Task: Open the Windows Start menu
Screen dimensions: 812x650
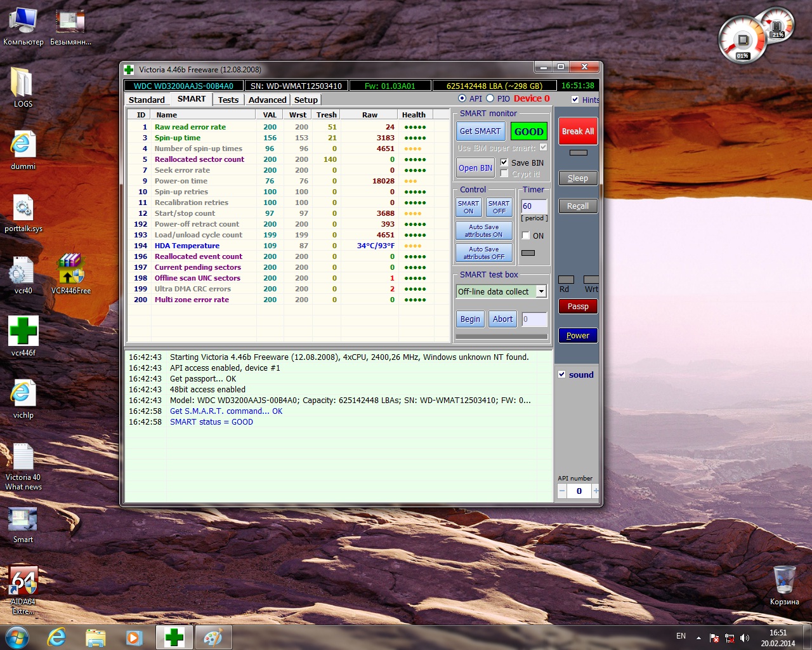Action: (17, 637)
